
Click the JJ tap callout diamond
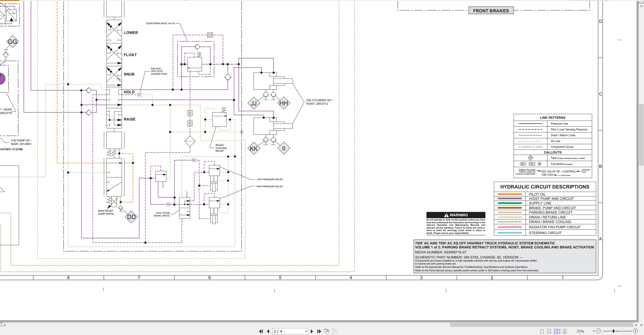click(254, 103)
